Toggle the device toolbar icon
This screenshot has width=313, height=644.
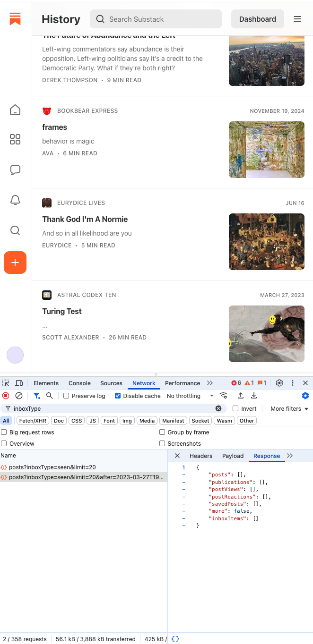pyautogui.click(x=19, y=383)
